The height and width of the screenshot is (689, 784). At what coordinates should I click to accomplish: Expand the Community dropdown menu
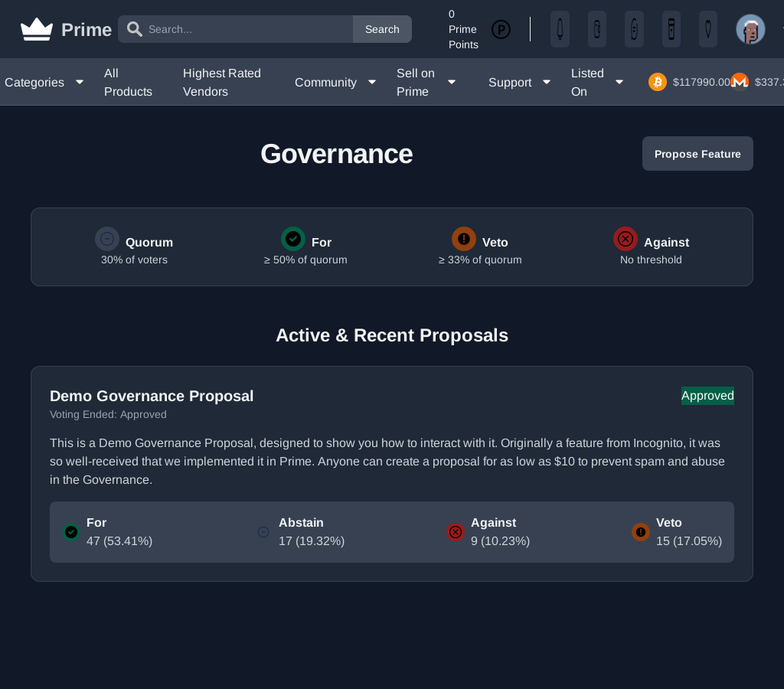click(x=335, y=82)
